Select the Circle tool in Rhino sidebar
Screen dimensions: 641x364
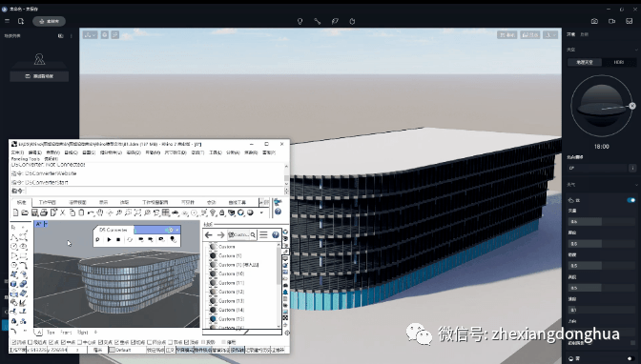pos(14,247)
